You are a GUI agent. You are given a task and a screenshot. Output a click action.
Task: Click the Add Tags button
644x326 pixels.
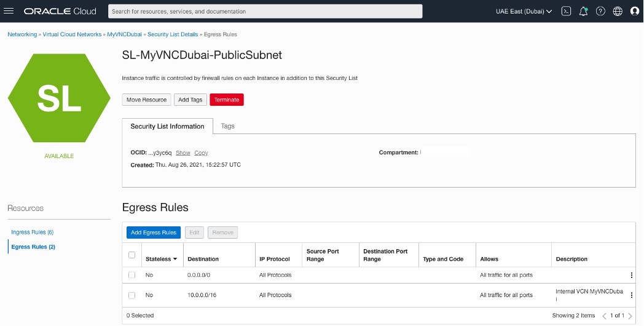coord(190,100)
